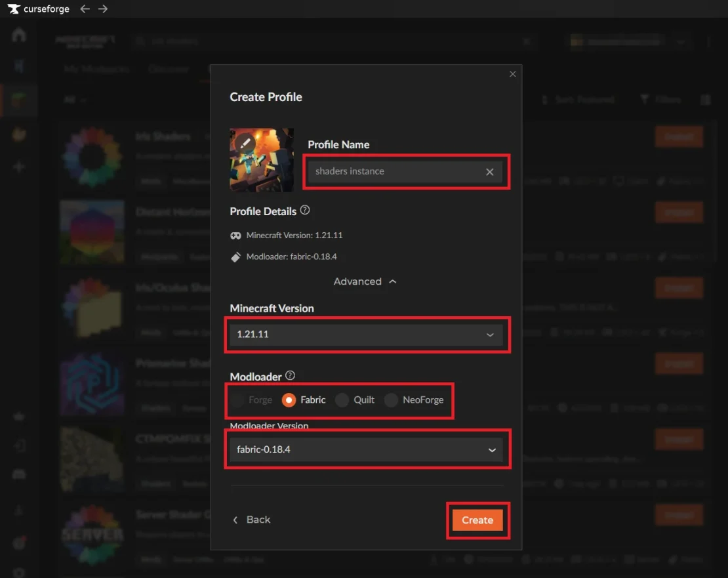Viewport: 728px width, 578px height.
Task: Edit the profile image thumbnail
Action: (x=262, y=159)
